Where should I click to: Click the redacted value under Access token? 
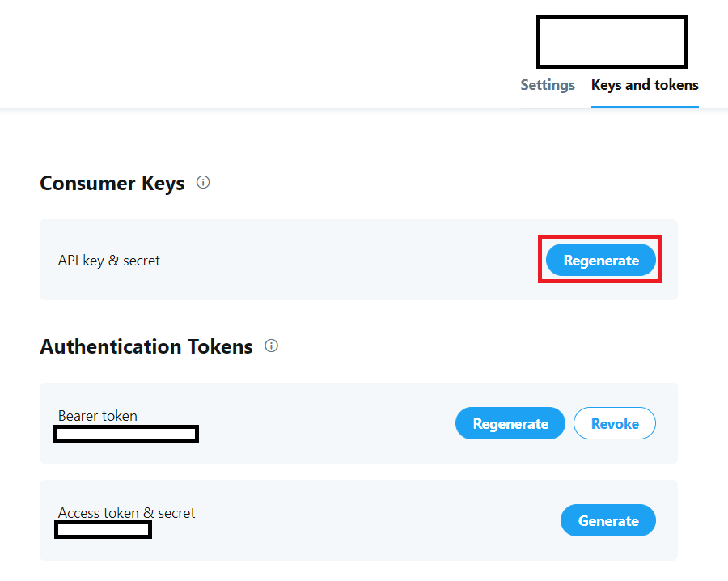click(x=103, y=529)
